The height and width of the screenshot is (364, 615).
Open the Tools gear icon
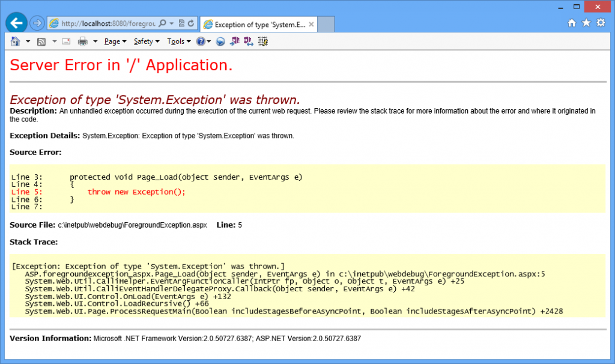601,23
